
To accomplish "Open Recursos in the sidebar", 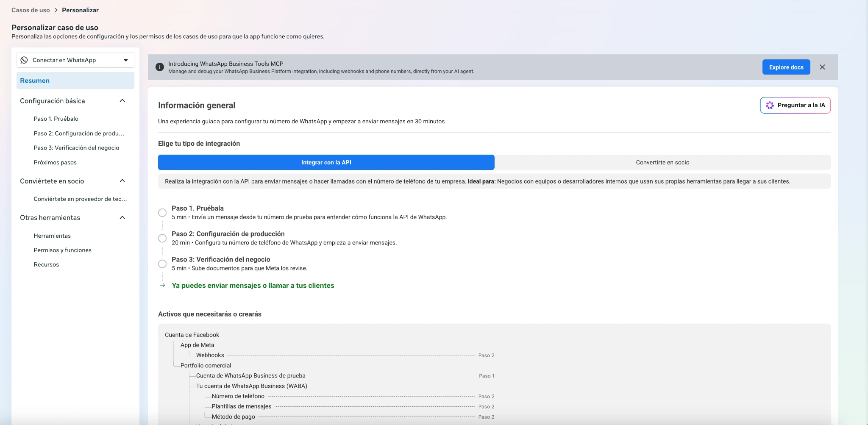I will pos(46,264).
